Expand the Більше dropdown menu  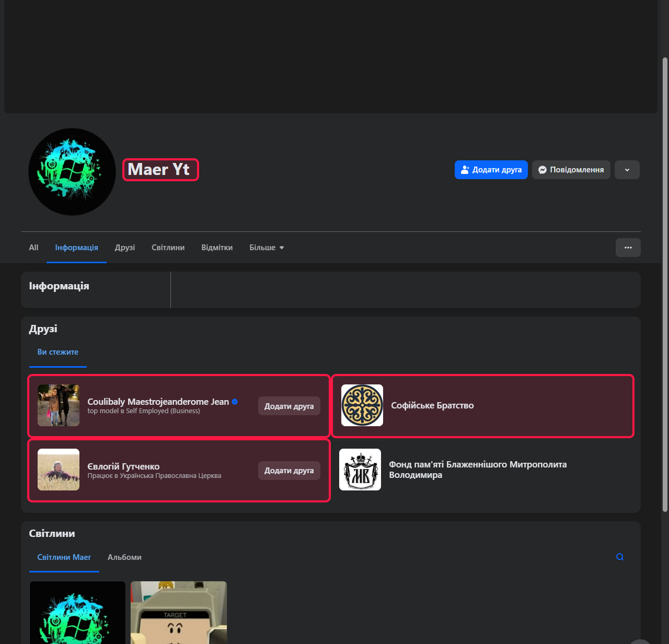[267, 248]
